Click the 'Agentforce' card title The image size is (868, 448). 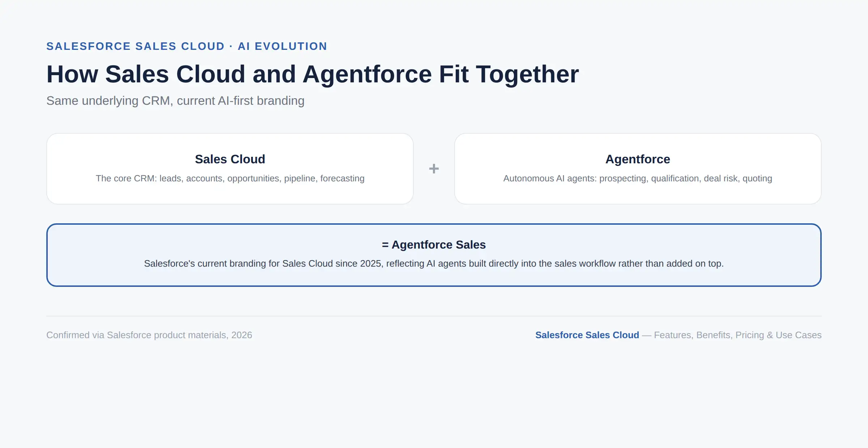[638, 159]
